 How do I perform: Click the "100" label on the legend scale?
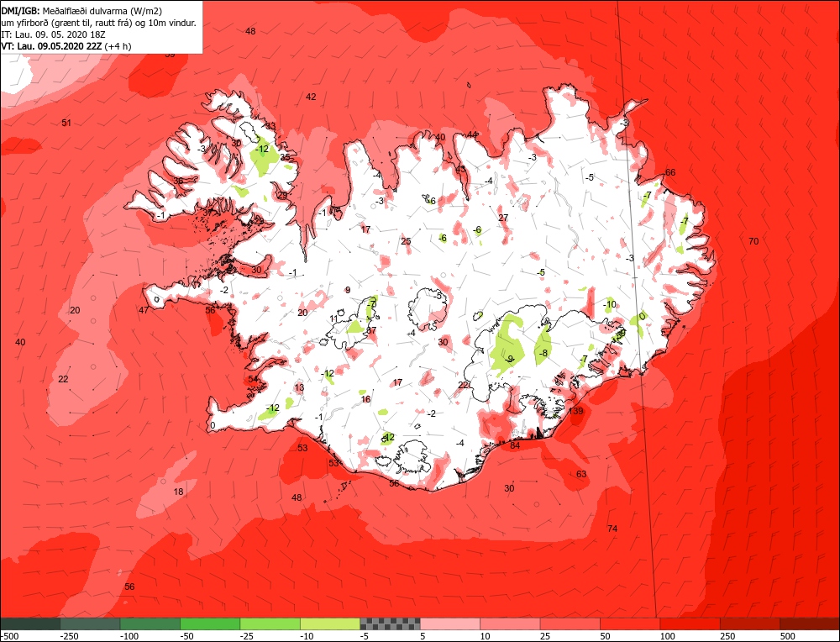point(668,636)
